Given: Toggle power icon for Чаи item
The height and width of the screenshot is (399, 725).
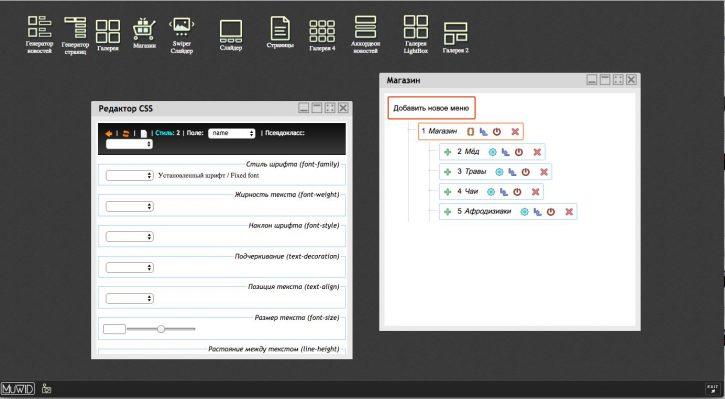Looking at the screenshot, I should point(517,192).
